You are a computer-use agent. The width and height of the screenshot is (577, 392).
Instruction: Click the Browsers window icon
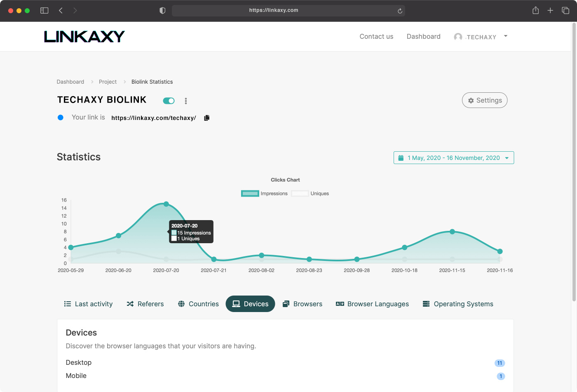(x=286, y=304)
